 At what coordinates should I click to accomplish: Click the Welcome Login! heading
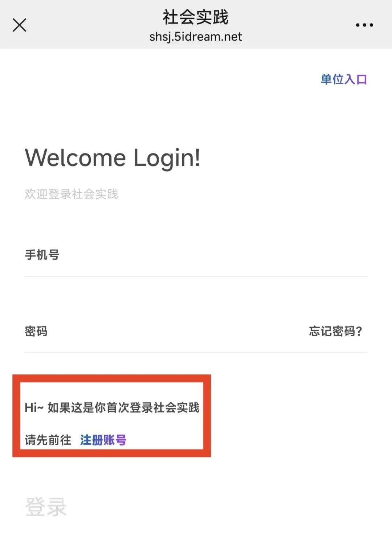point(113,158)
